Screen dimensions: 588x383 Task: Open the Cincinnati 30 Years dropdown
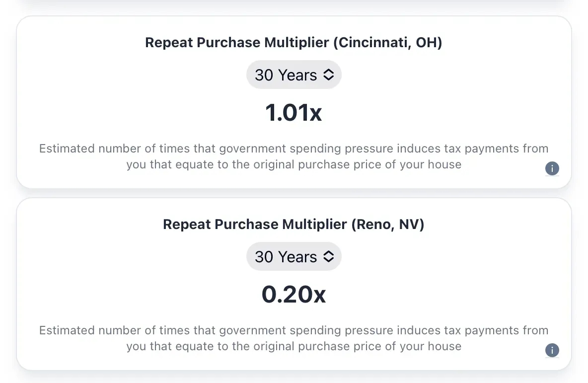(x=294, y=75)
